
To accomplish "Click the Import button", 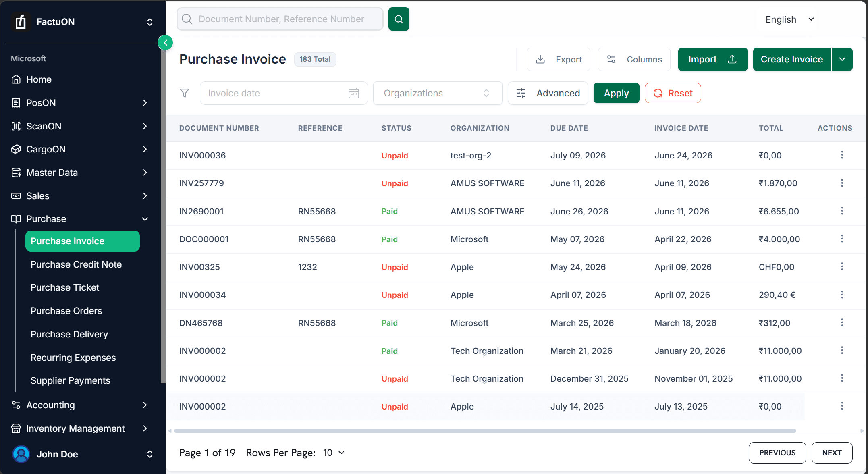I will click(713, 59).
